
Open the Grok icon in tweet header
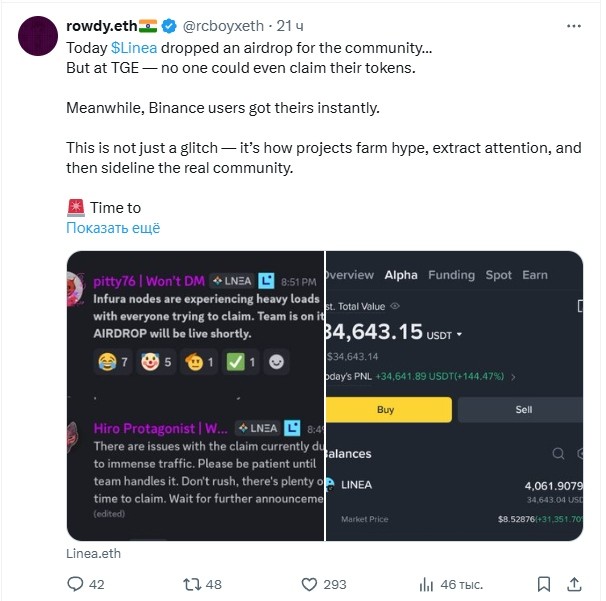(x=544, y=25)
